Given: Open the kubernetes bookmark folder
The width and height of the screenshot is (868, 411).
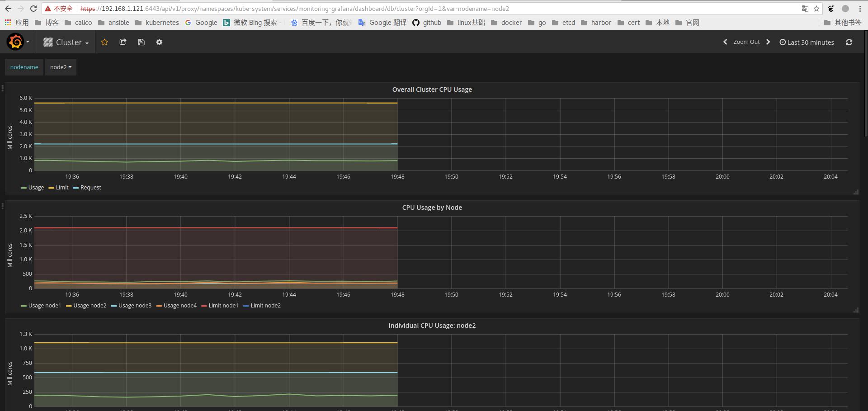Looking at the screenshot, I should click(x=157, y=23).
